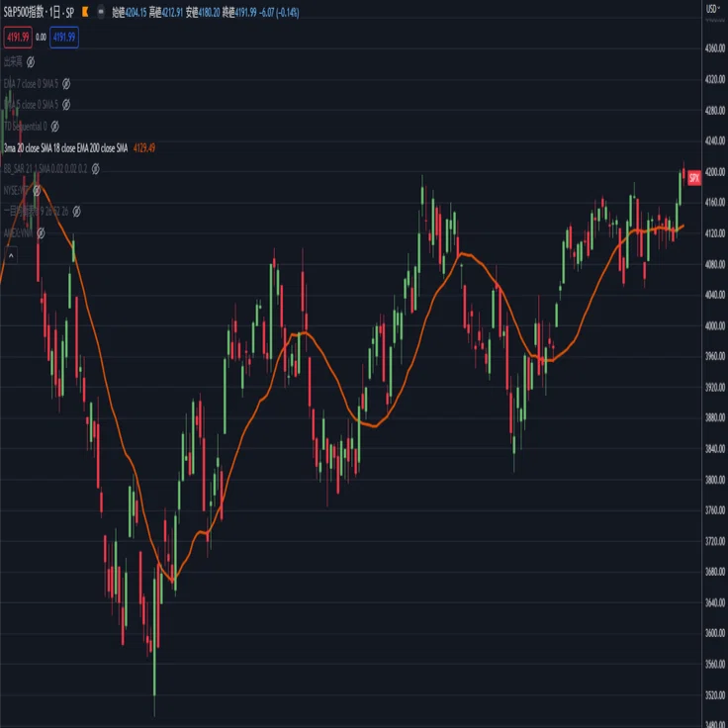
Task: Show the hidden MA 5 close indicator
Action: (x=66, y=105)
